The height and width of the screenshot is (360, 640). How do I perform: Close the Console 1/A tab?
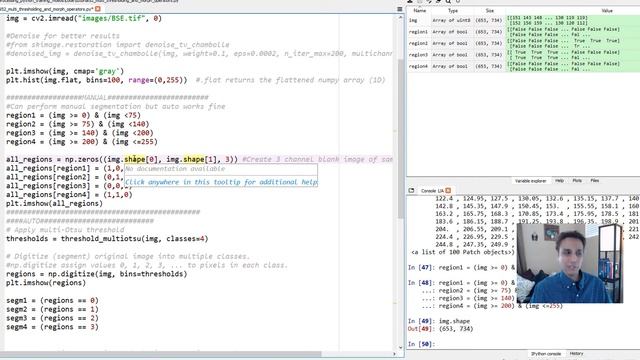(x=448, y=191)
